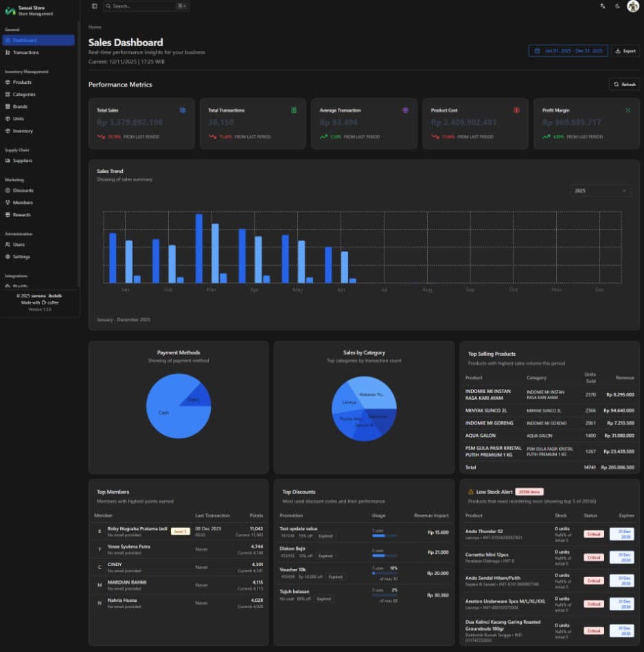Screen dimensions: 644x652
Task: Click the language translate icon
Action: pos(602,6)
